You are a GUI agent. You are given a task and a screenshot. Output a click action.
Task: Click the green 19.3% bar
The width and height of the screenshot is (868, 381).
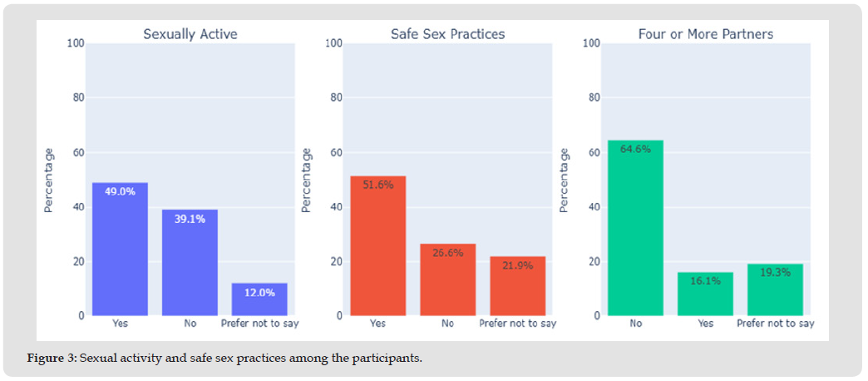(775, 289)
